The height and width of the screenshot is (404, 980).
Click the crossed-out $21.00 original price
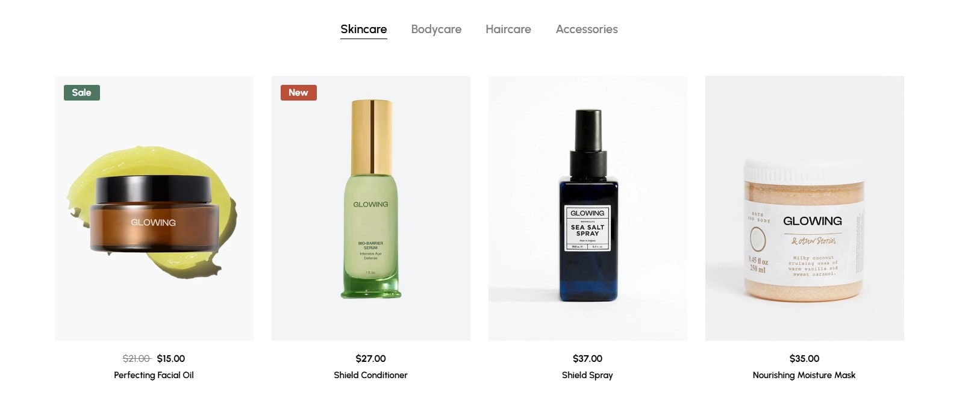pyautogui.click(x=137, y=359)
